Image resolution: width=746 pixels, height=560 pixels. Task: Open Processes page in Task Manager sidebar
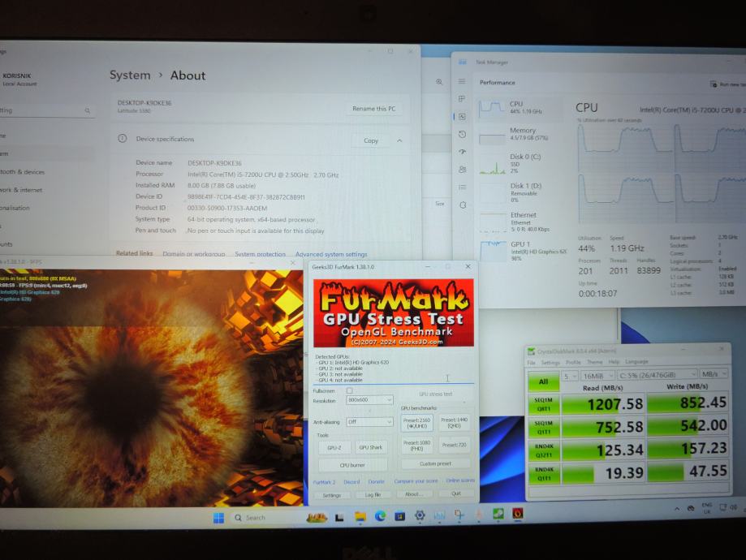click(462, 98)
